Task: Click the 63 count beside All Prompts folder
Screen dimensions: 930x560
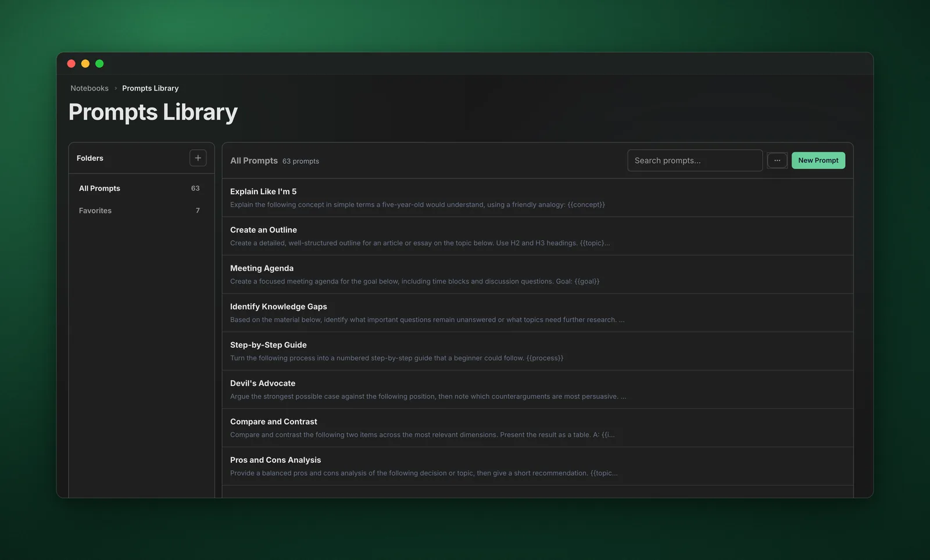Action: pyautogui.click(x=195, y=188)
